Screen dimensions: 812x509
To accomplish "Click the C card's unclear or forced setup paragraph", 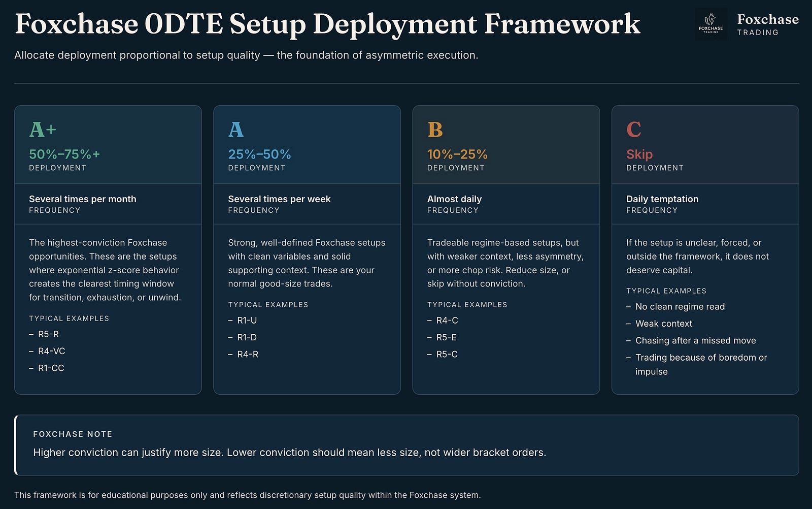I will point(697,257).
